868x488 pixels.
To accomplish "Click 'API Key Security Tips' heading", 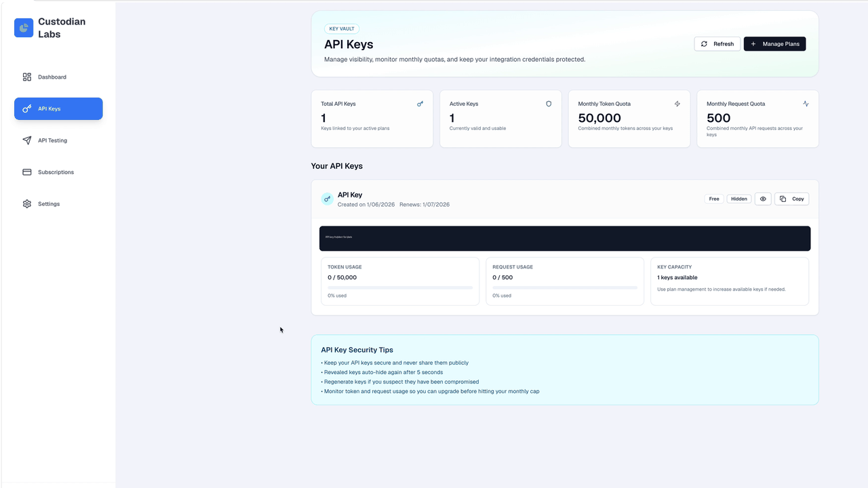I will 357,350.
